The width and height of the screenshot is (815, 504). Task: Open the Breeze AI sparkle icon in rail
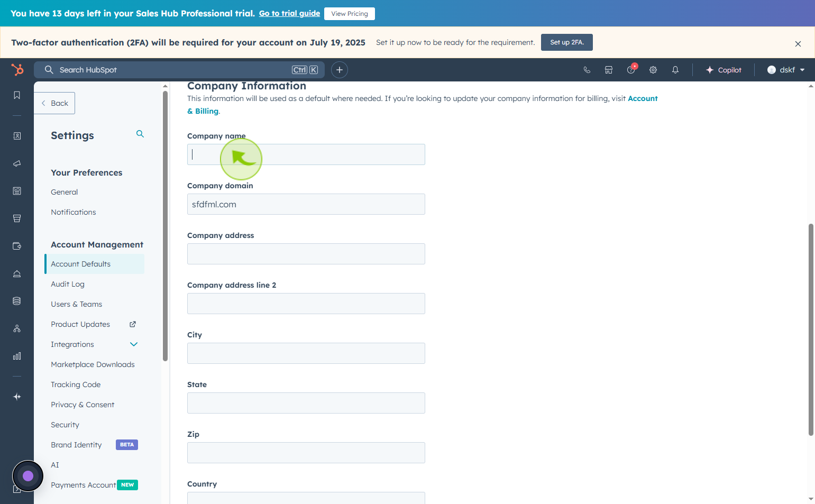[x=17, y=397]
